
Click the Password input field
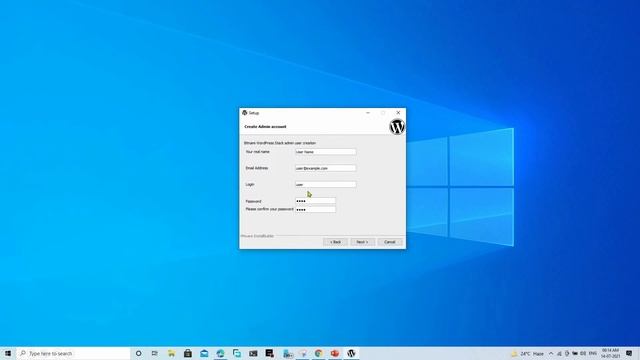click(315, 201)
